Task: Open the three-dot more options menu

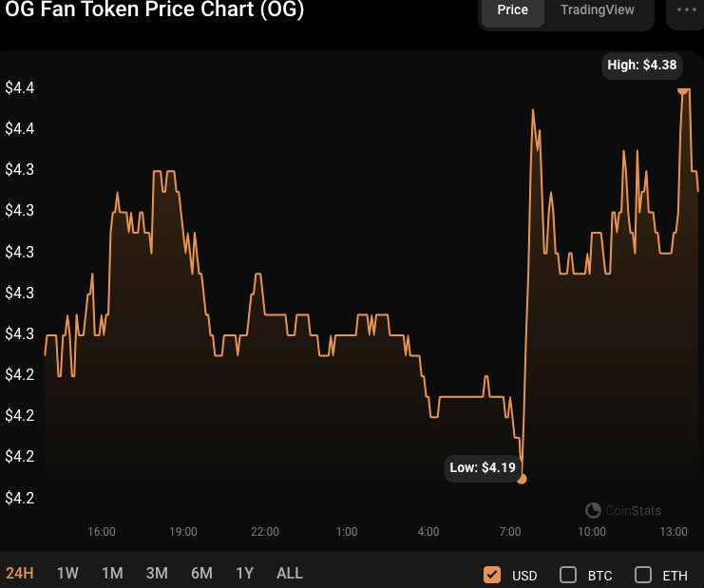Action: tap(686, 9)
